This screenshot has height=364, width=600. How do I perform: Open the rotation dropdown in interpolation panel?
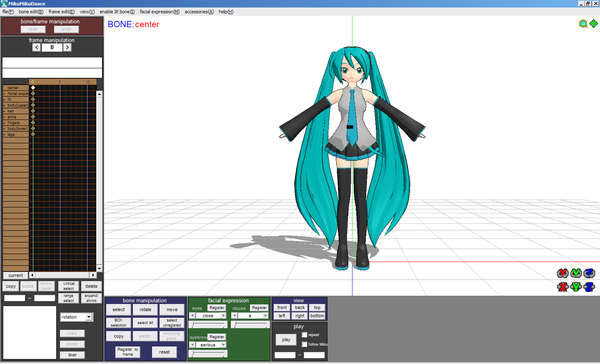pyautogui.click(x=89, y=317)
